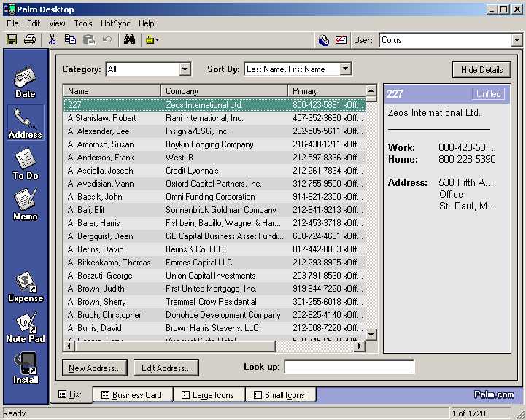Click the yellow padlock privacy icon
This screenshot has width=526, height=420.
click(x=150, y=40)
